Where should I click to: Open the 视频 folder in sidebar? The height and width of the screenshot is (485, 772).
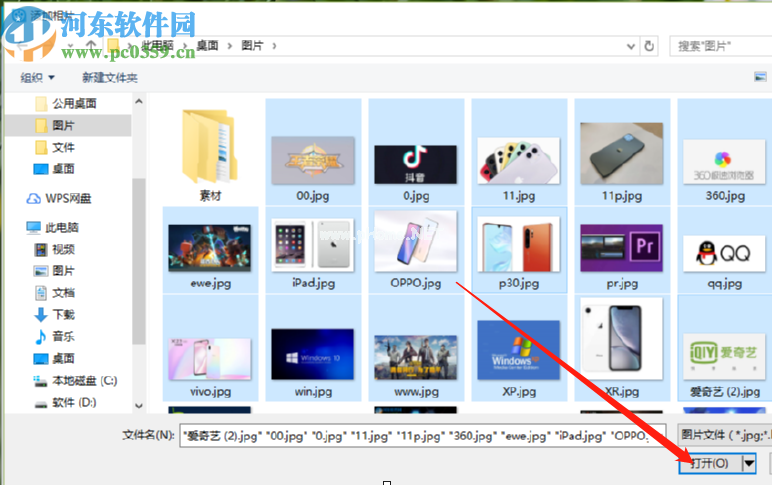click(62, 249)
